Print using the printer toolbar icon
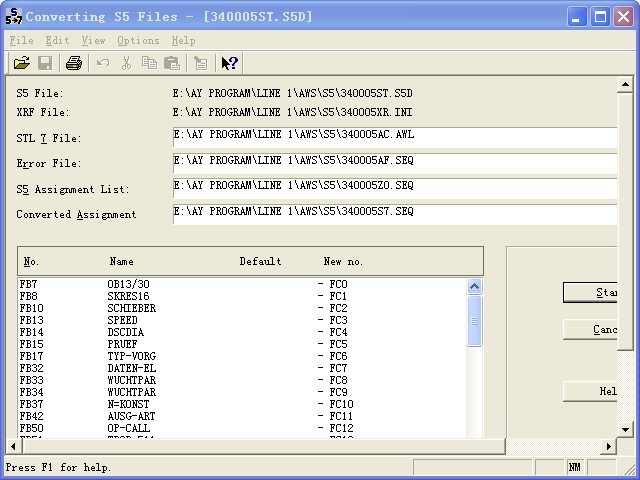The height and width of the screenshot is (480, 640). [x=74, y=63]
